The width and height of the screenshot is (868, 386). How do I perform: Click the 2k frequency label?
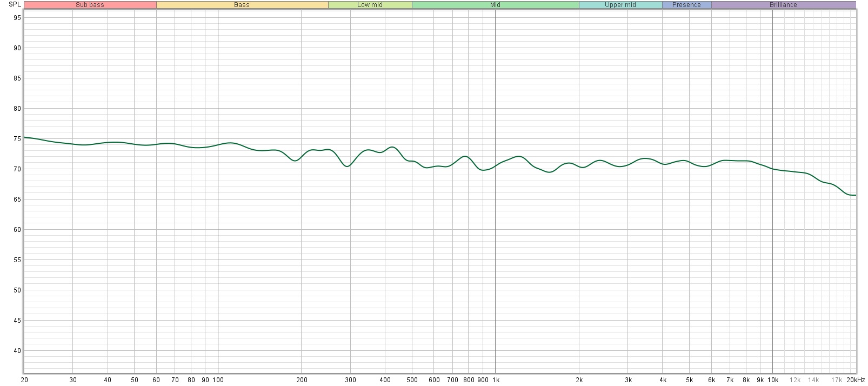click(579, 380)
